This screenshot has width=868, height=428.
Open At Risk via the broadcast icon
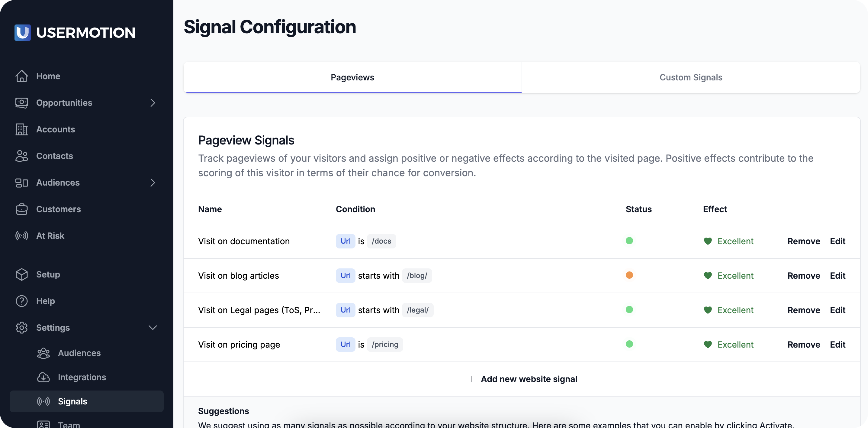click(21, 236)
